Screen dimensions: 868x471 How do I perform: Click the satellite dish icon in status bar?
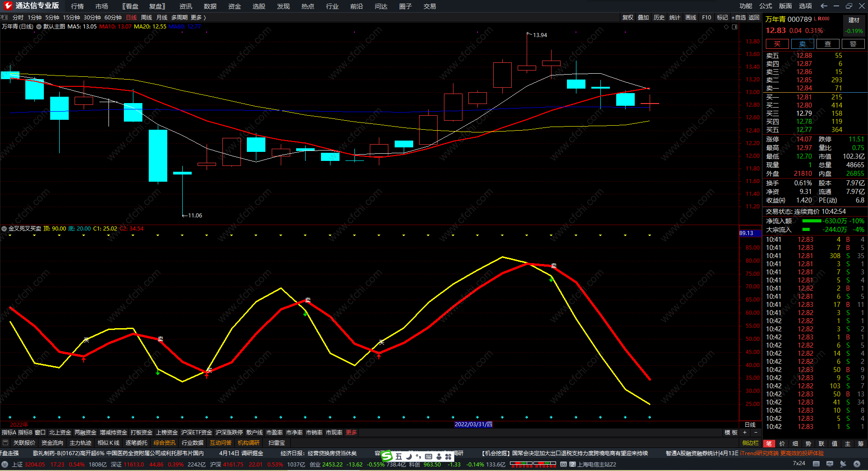tap(843, 464)
